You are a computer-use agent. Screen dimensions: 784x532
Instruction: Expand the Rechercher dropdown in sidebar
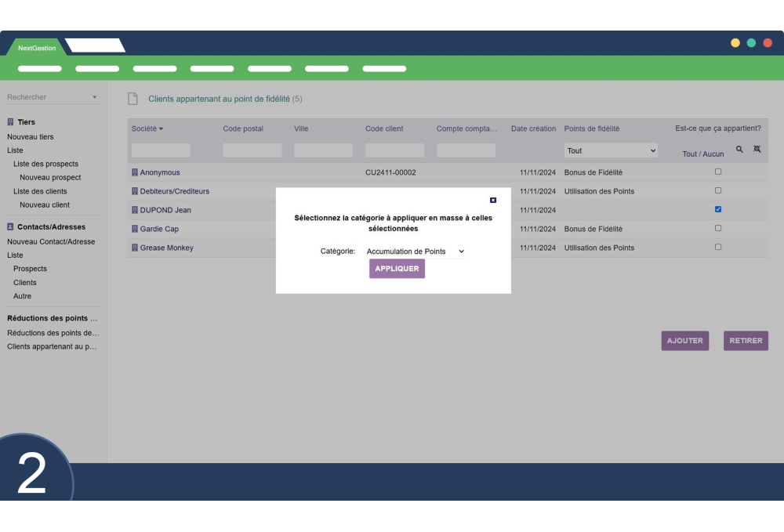click(x=95, y=97)
